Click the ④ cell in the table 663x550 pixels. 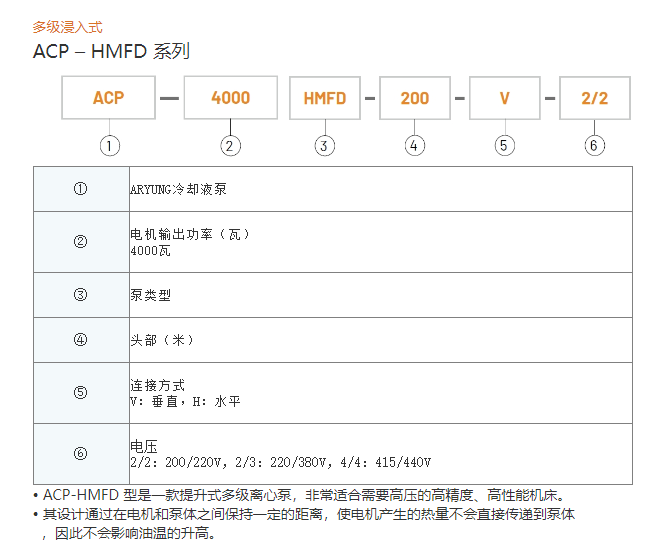pos(81,340)
